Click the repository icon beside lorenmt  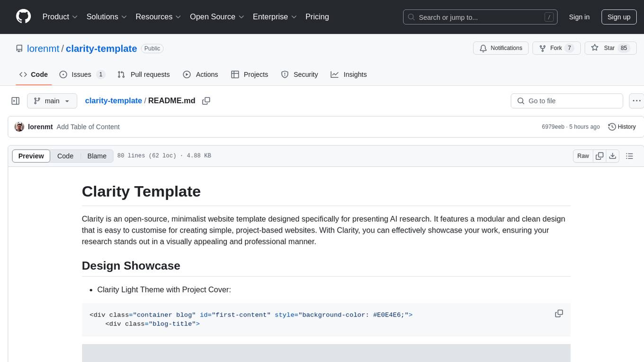tap(19, 48)
